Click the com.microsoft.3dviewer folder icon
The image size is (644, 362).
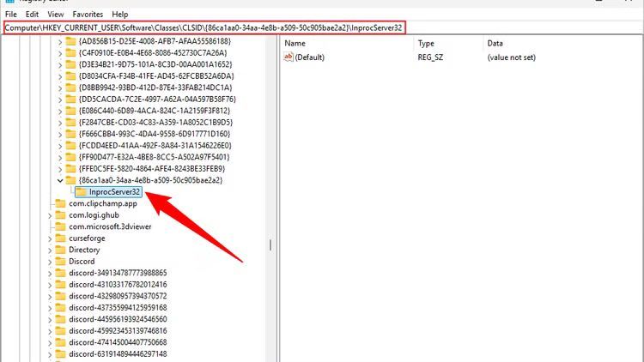tap(60, 226)
